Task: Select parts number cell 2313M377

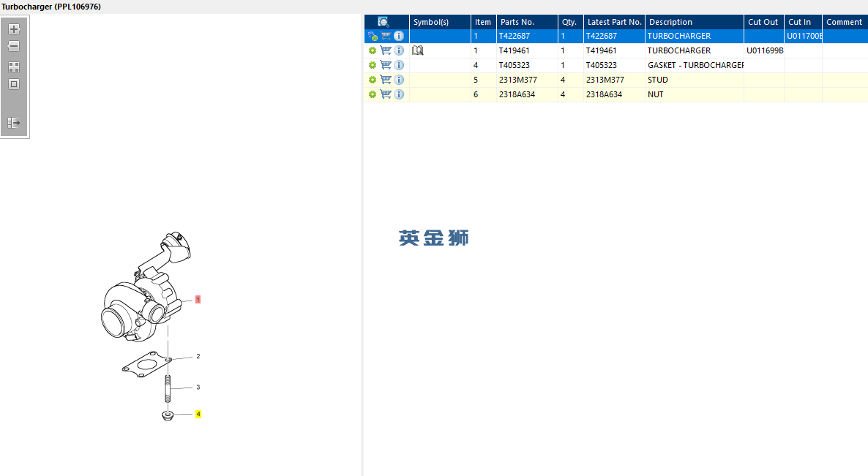Action: click(x=527, y=80)
